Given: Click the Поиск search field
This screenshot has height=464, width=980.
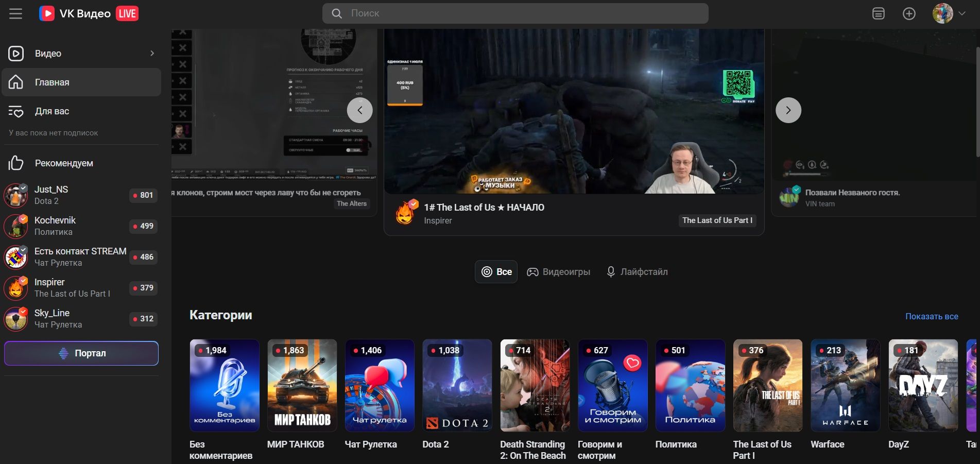Looking at the screenshot, I should click(515, 13).
